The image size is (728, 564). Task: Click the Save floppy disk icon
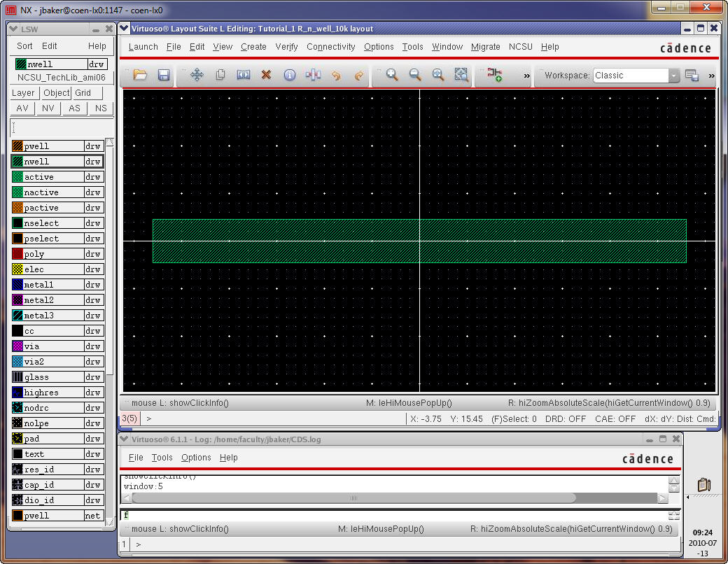(x=163, y=75)
